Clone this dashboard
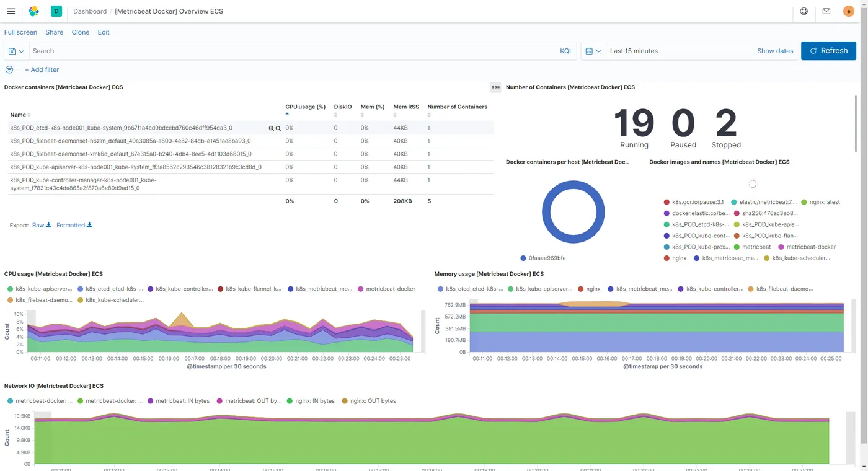Viewport: 868px width, 471px height. 81,32
